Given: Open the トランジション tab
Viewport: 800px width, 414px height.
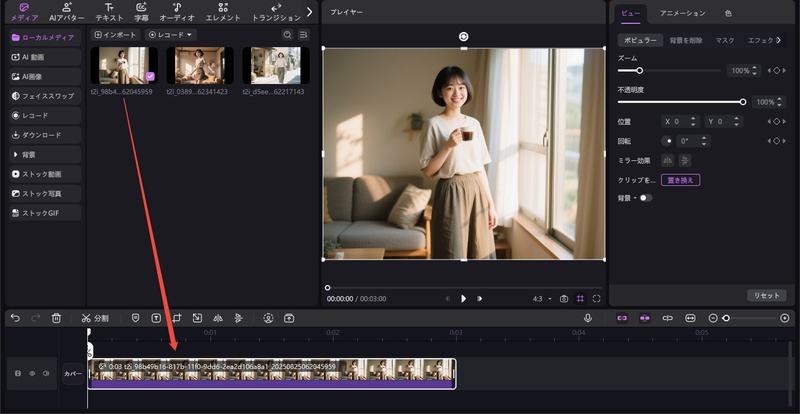Looking at the screenshot, I should click(276, 12).
